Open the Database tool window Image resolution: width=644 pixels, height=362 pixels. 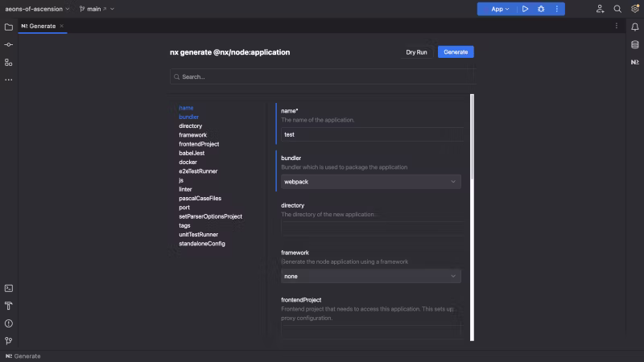tap(635, 45)
